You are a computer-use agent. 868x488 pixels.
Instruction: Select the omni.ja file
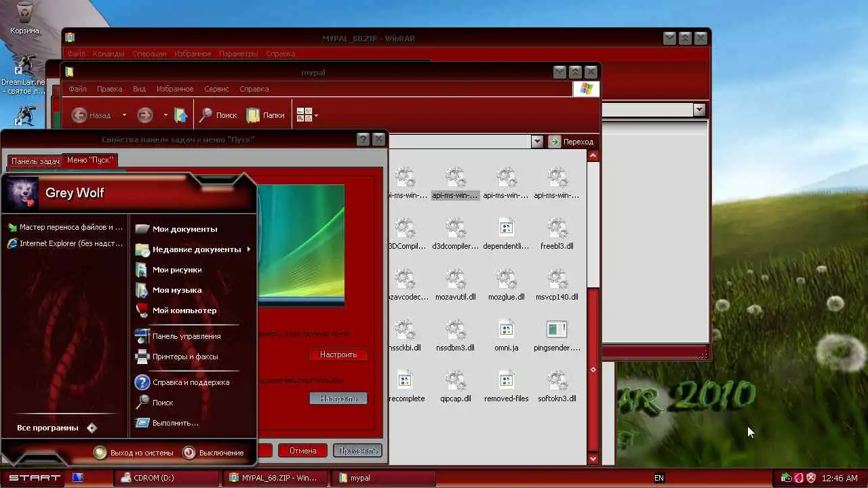pos(506,336)
